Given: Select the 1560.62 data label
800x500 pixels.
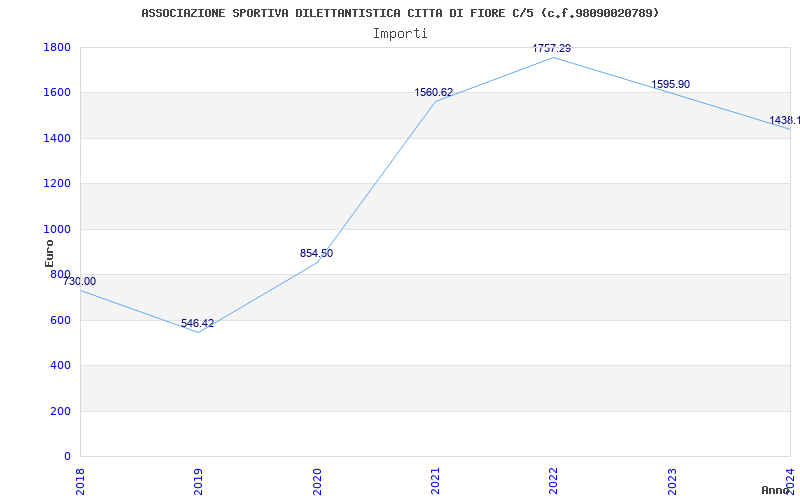Looking at the screenshot, I should [434, 92].
